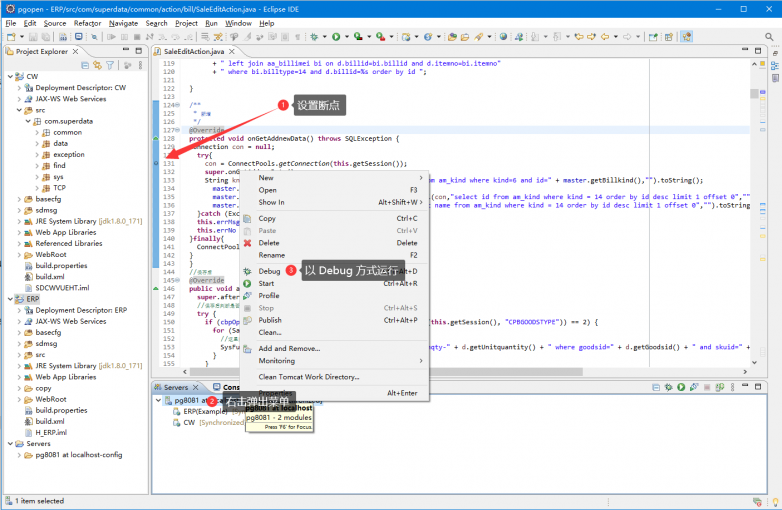Click Collapse All icon in Project Explorer

(x=83, y=65)
